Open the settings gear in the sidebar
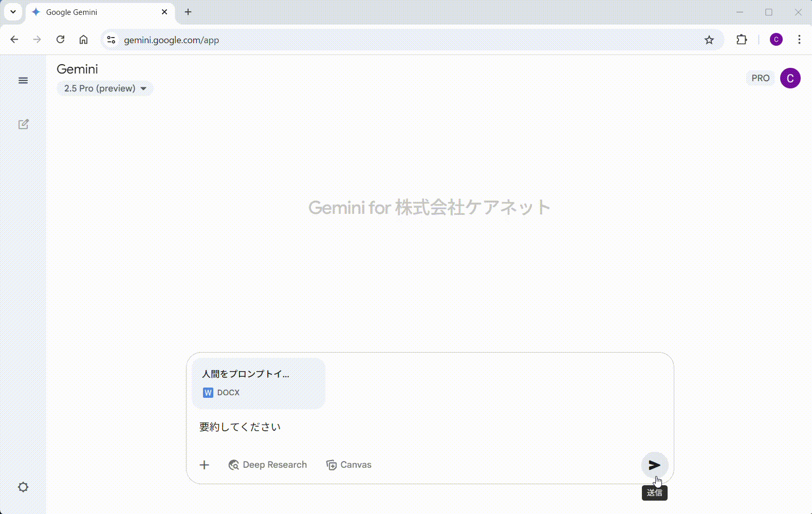Viewport: 812px width, 514px height. (x=23, y=487)
